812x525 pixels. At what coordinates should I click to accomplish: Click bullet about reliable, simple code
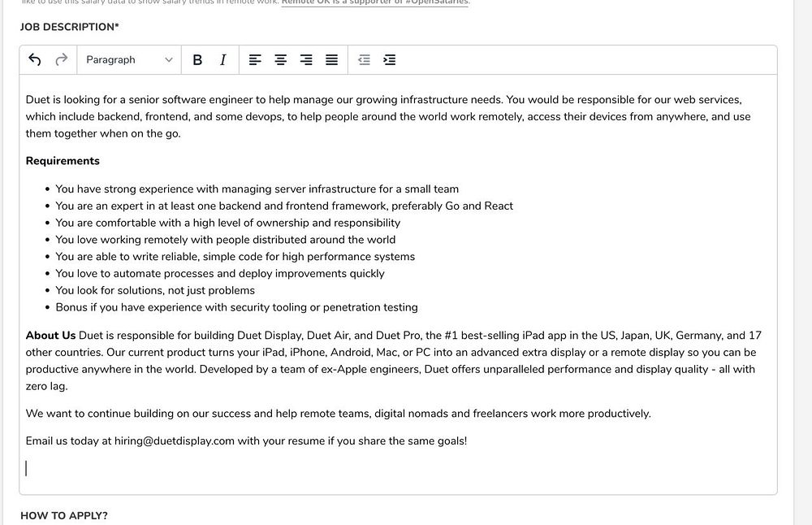(235, 257)
